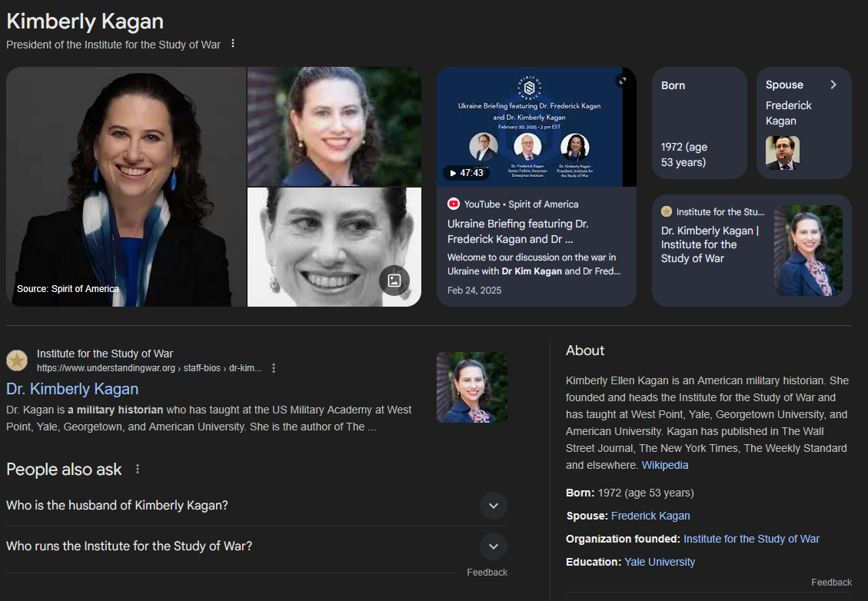Click 'YouTube • Spirit of America' source label

[x=521, y=204]
